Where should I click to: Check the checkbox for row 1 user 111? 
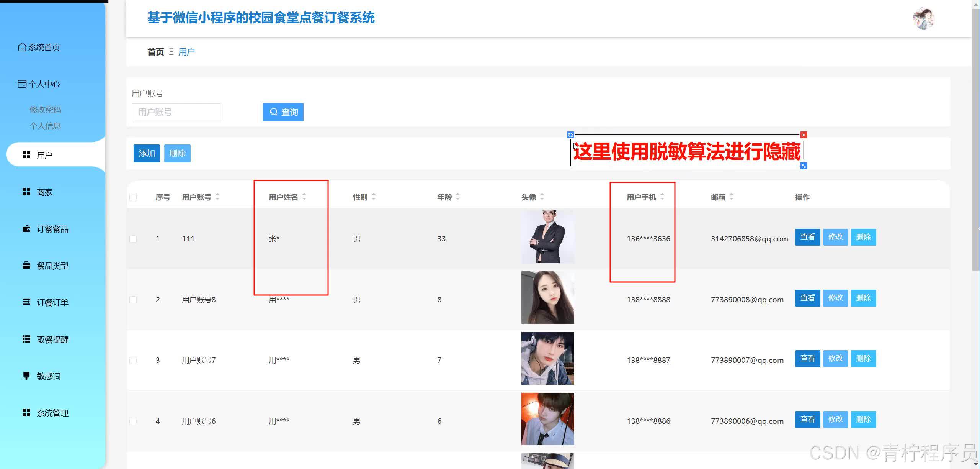pos(133,239)
